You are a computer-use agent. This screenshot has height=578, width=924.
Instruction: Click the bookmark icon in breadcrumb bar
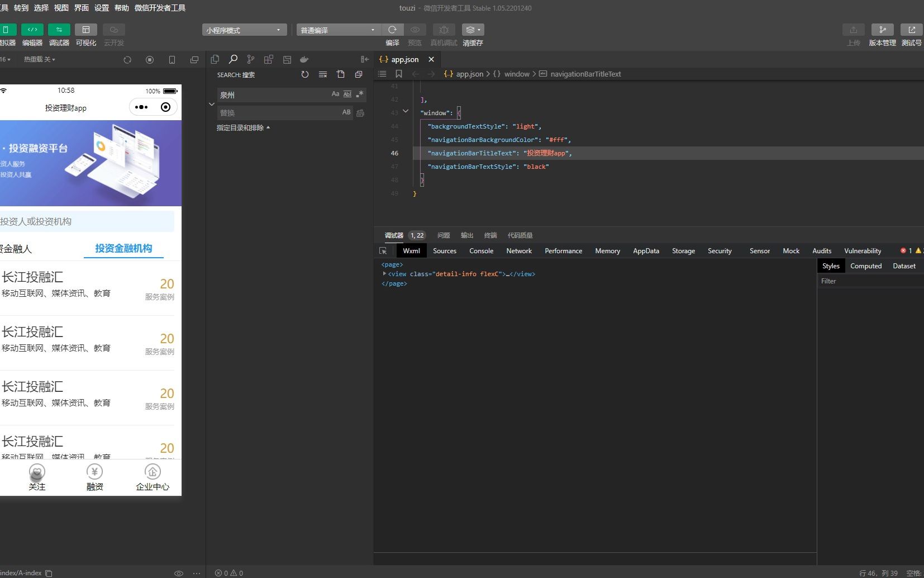click(399, 74)
